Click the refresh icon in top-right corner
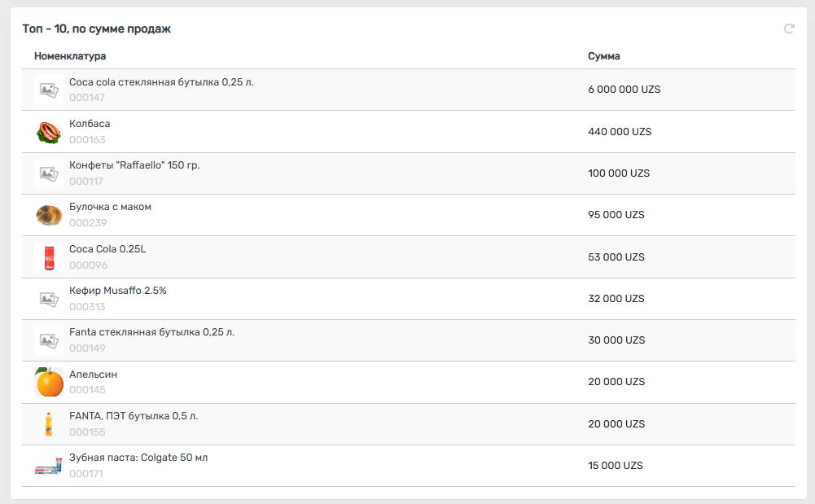 [x=789, y=29]
